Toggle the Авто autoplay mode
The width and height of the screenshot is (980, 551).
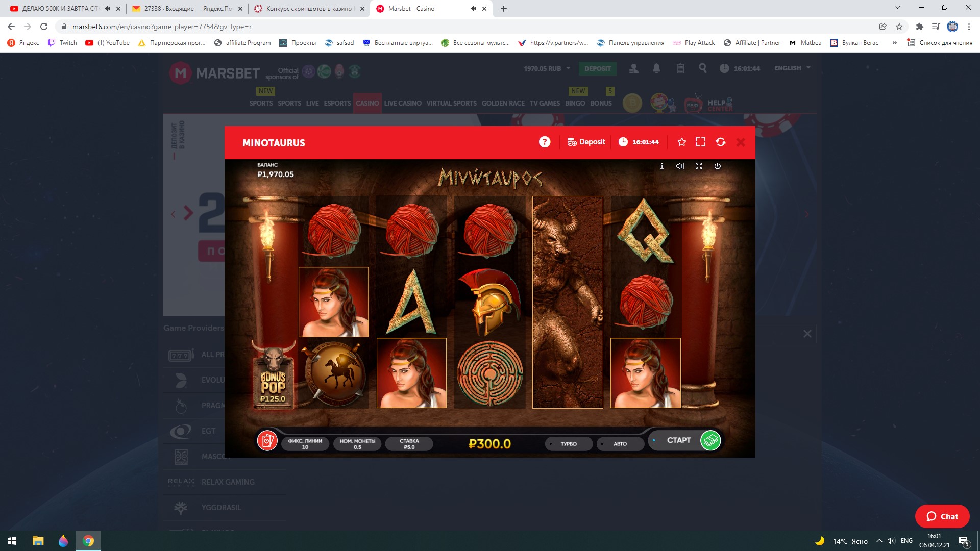pos(620,444)
